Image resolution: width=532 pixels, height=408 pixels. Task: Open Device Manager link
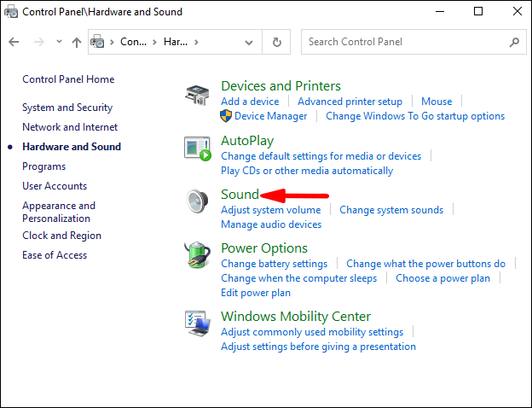coord(270,116)
